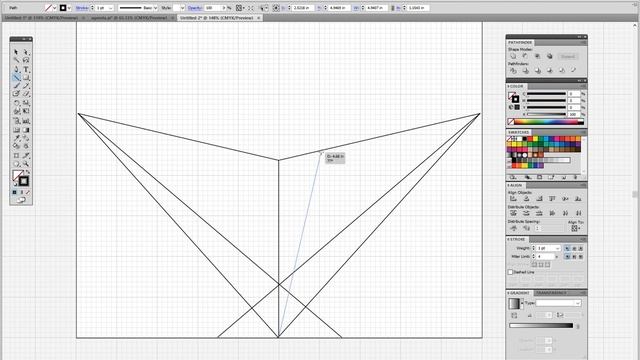The height and width of the screenshot is (360, 640).
Task: Select the Artboard tool
Action: [16, 155]
